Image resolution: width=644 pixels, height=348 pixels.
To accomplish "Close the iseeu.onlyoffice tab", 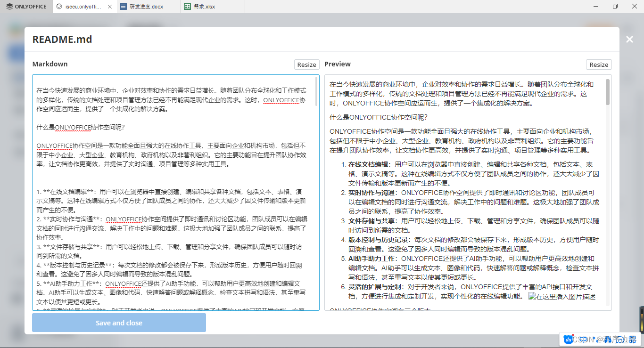I will (x=110, y=7).
